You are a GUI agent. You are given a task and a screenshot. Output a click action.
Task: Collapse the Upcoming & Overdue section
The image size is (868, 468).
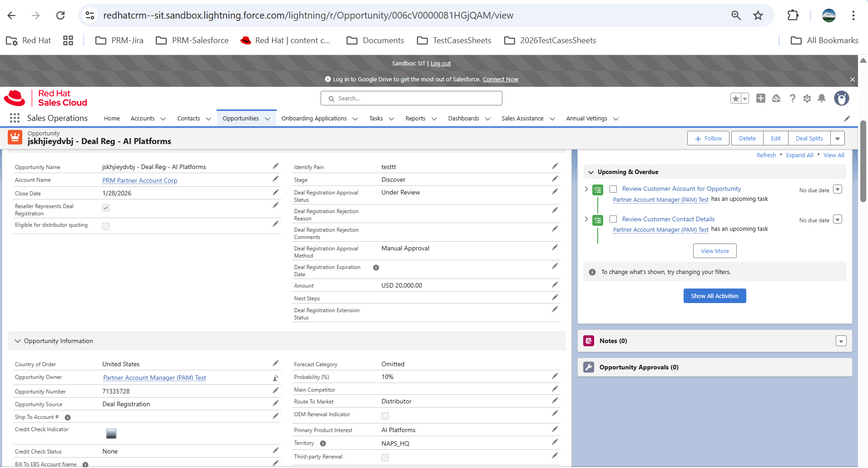coord(591,172)
